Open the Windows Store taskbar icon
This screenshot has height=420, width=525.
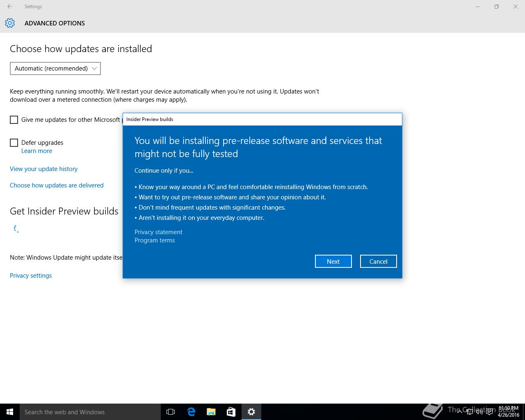coord(231,412)
